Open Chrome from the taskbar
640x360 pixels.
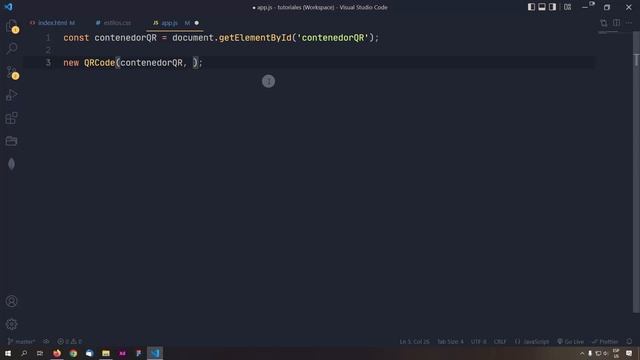tap(73, 353)
